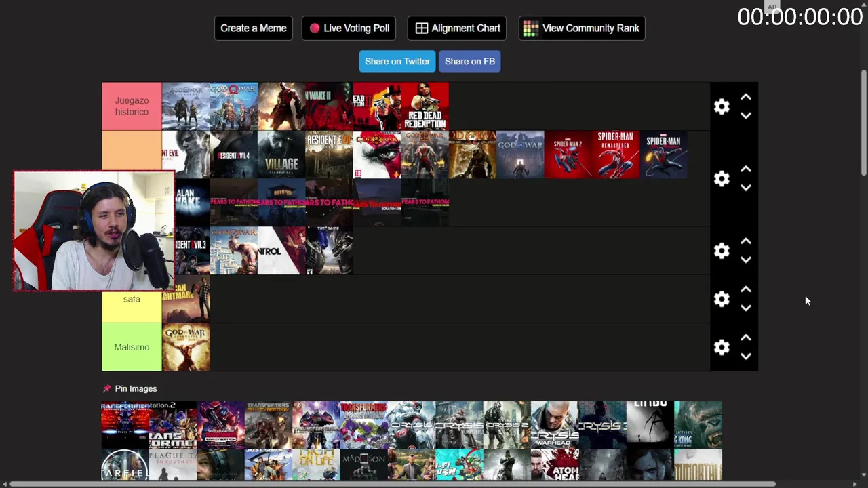The image size is (868, 488).
Task: Select Control cover
Action: point(281,251)
